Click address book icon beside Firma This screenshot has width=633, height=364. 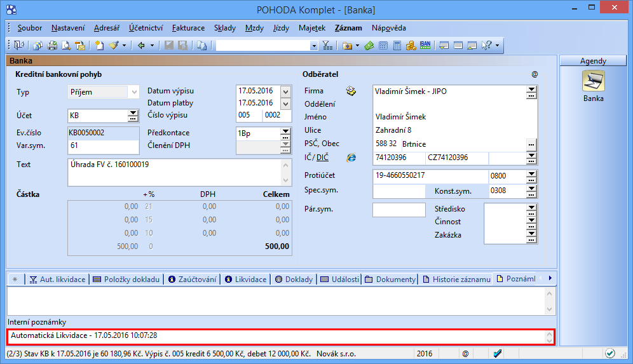(x=351, y=91)
